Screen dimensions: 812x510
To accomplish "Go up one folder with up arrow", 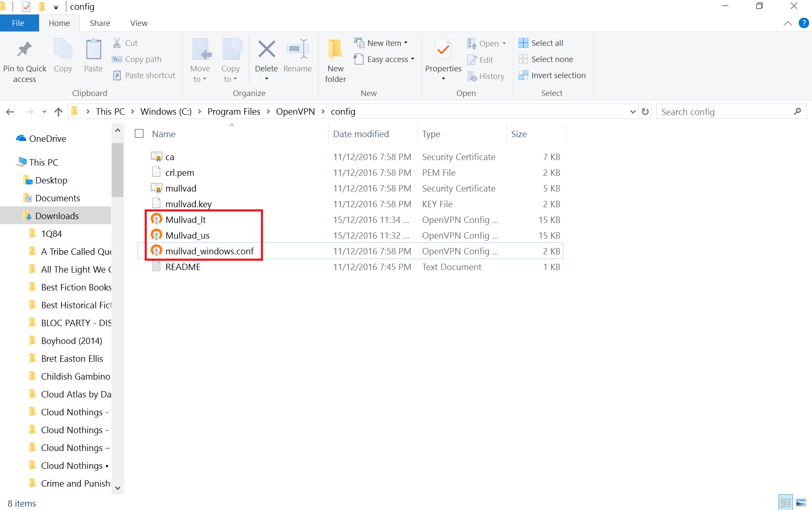I will [59, 112].
